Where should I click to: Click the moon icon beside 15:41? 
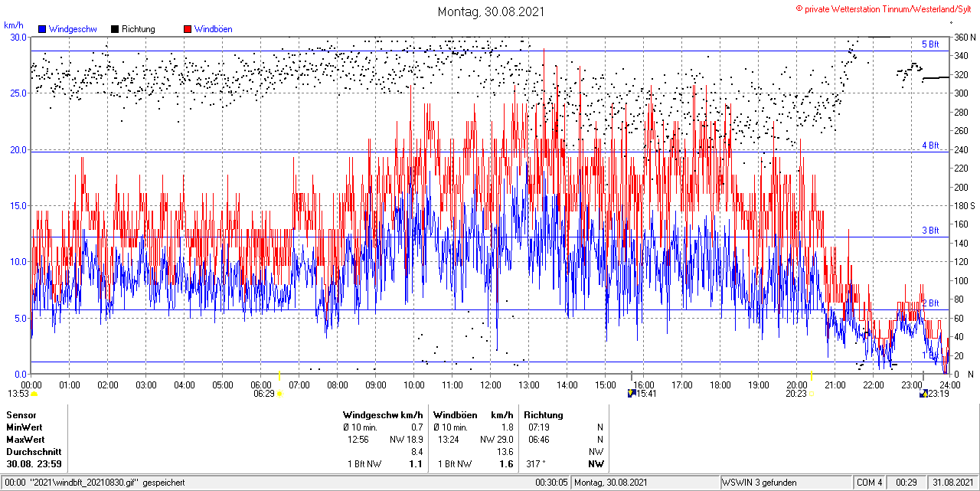point(632,394)
